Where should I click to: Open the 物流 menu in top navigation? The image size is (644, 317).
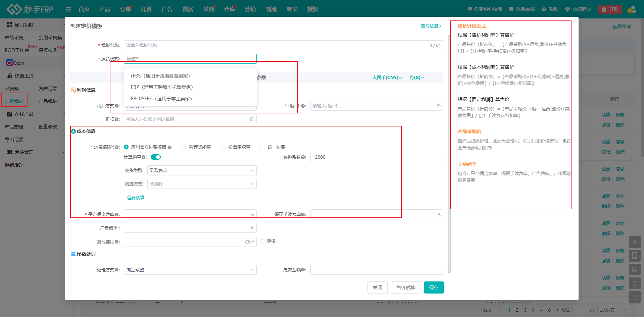[x=271, y=9]
